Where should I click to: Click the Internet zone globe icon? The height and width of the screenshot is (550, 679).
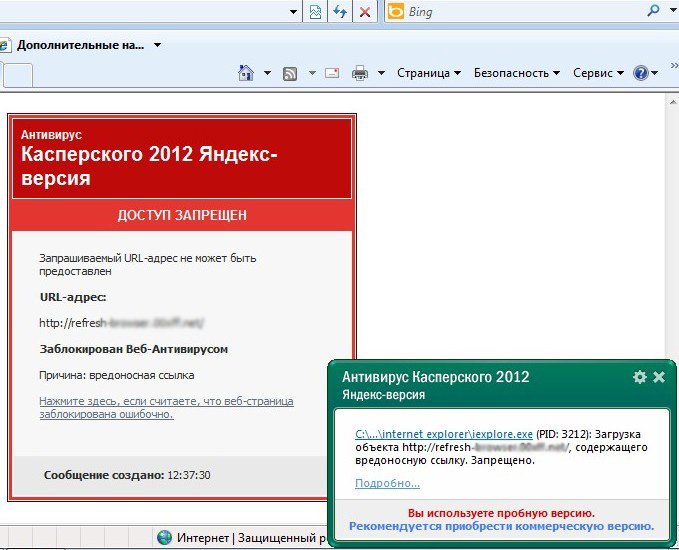coord(165,537)
